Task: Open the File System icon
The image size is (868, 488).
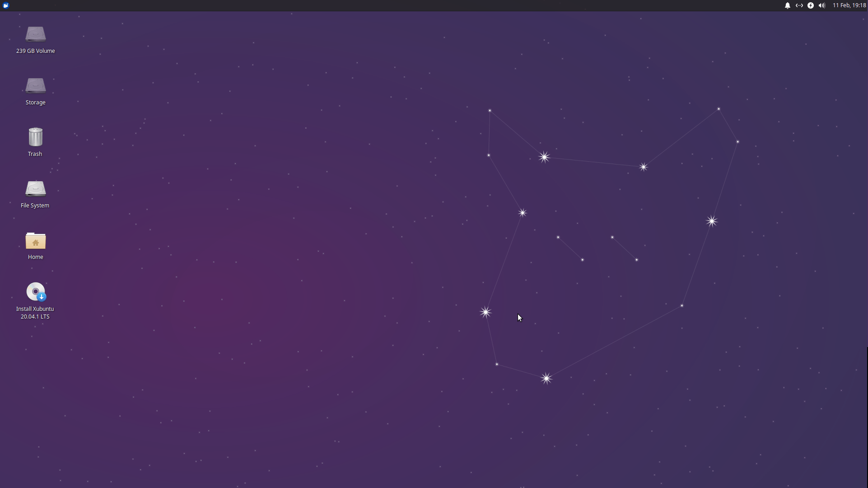Action: [35, 188]
